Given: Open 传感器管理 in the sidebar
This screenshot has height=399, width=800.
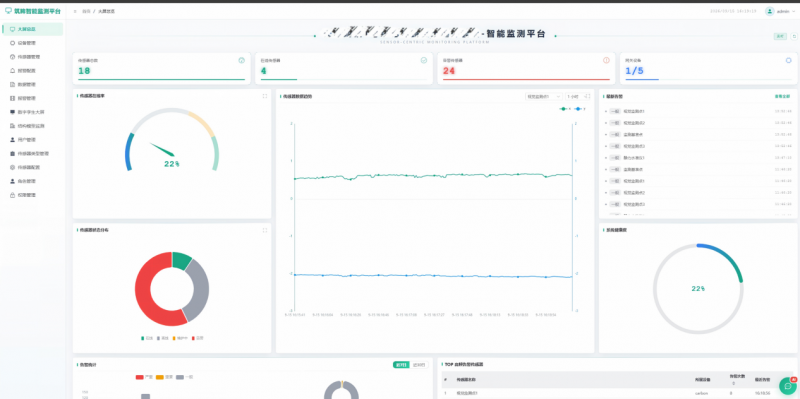Looking at the screenshot, I should click(33, 57).
